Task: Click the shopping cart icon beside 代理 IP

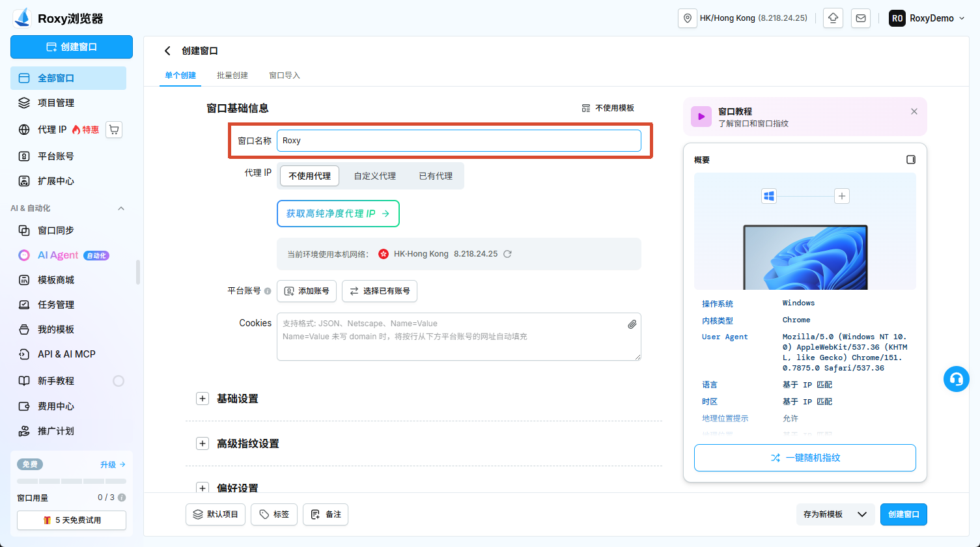Action: tap(114, 130)
